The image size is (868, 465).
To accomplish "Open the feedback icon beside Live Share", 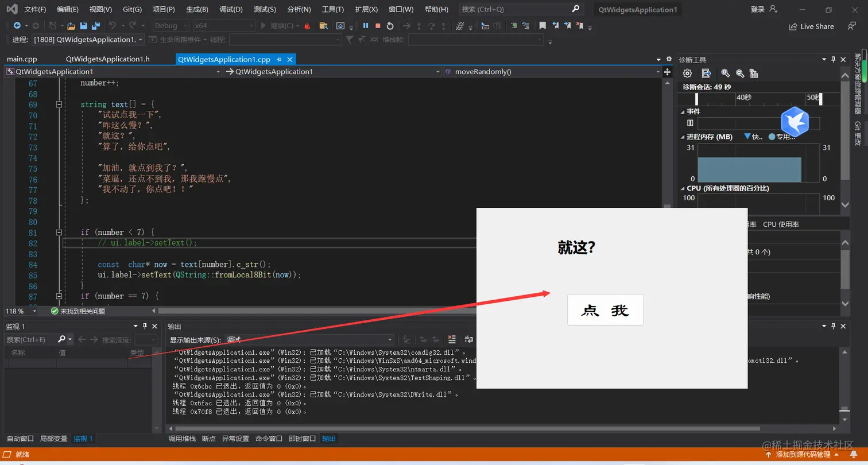I will [852, 26].
